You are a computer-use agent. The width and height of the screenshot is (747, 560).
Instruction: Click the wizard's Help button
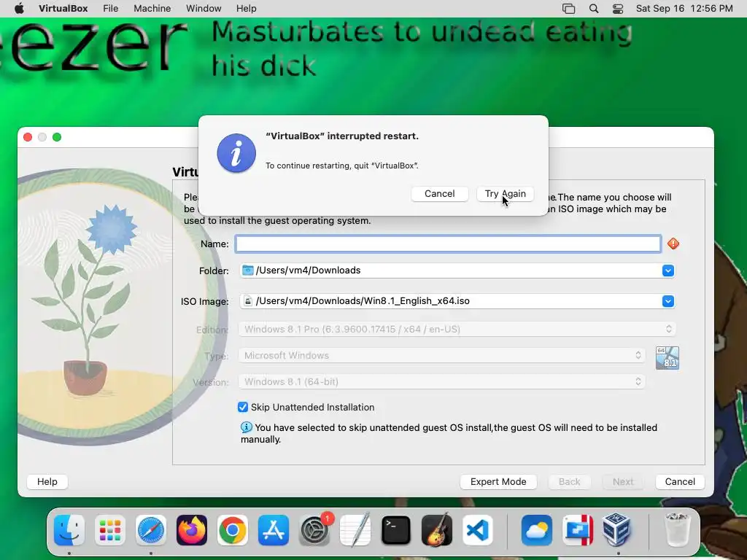click(x=47, y=481)
